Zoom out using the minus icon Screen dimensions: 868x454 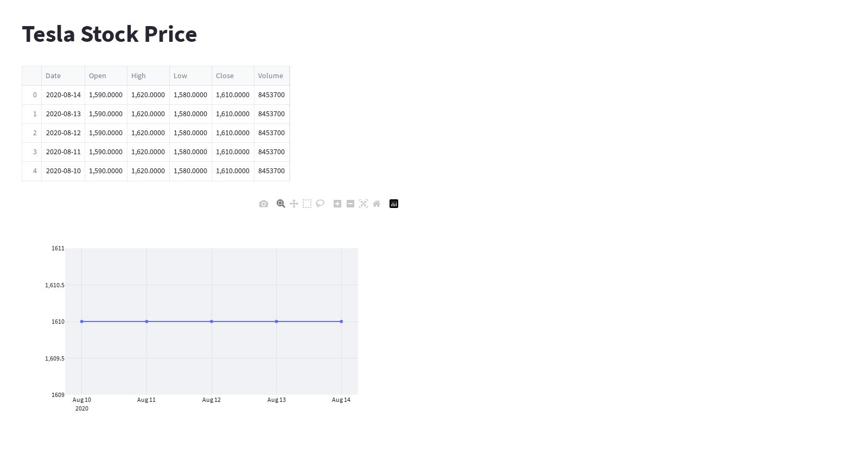[x=350, y=204]
